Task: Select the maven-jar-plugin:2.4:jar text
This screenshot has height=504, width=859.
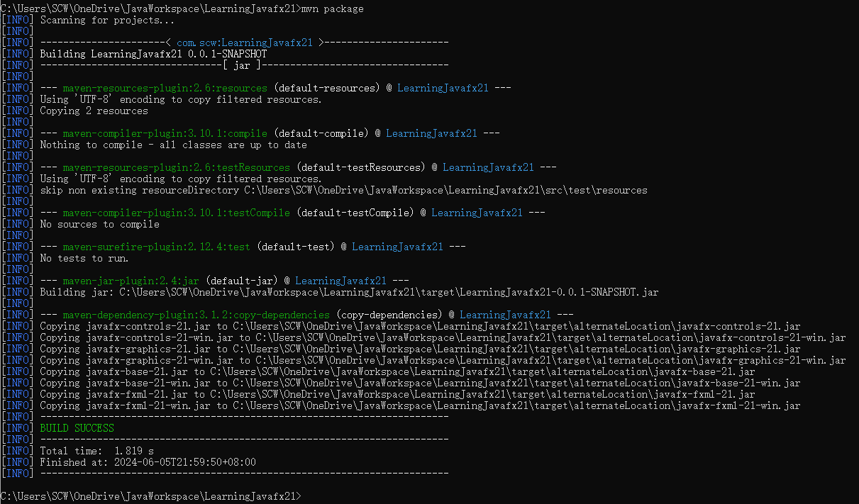Action: pos(131,281)
